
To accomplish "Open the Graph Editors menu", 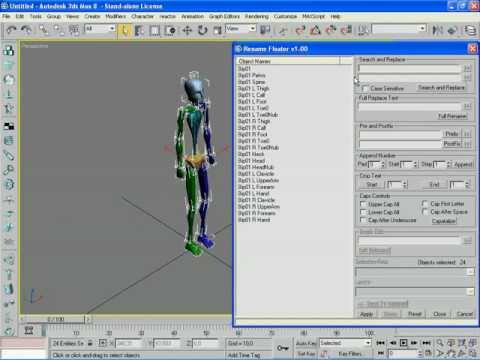I will 224,16.
